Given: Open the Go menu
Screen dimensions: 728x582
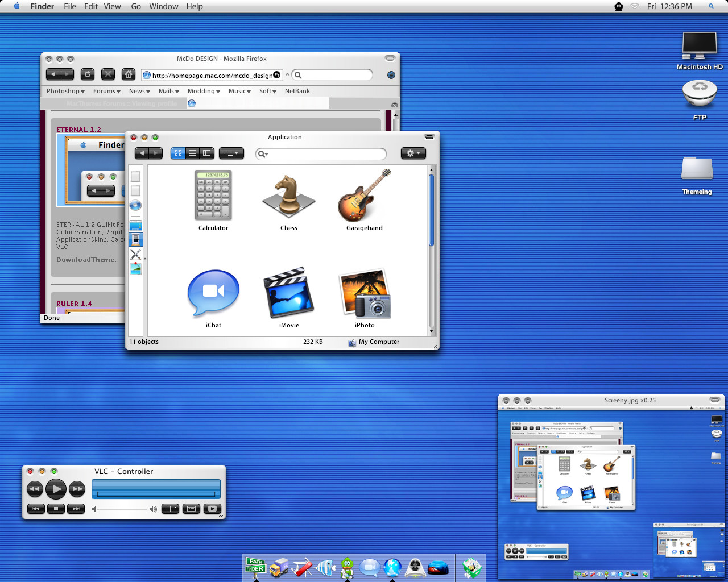Looking at the screenshot, I should 136,6.
